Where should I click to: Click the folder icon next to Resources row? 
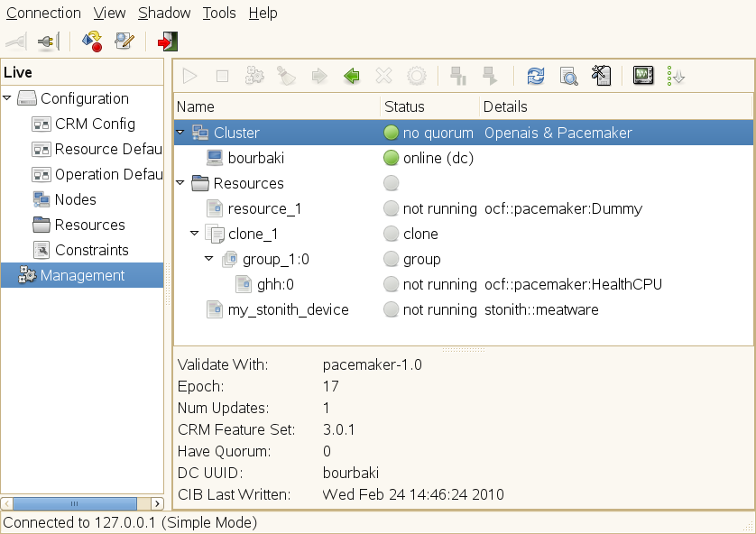200,183
